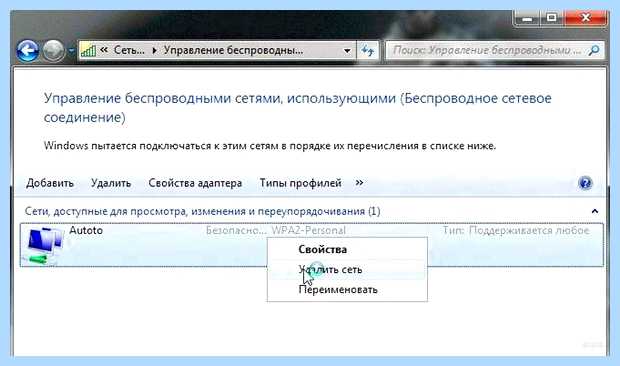Click the magnifier search icon
620x366 pixels.
[594, 50]
